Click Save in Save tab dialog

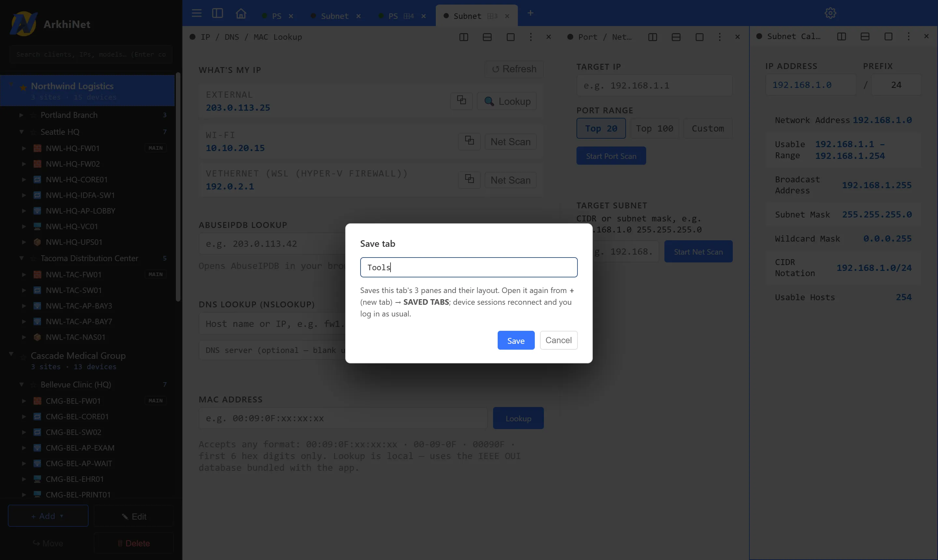516,340
